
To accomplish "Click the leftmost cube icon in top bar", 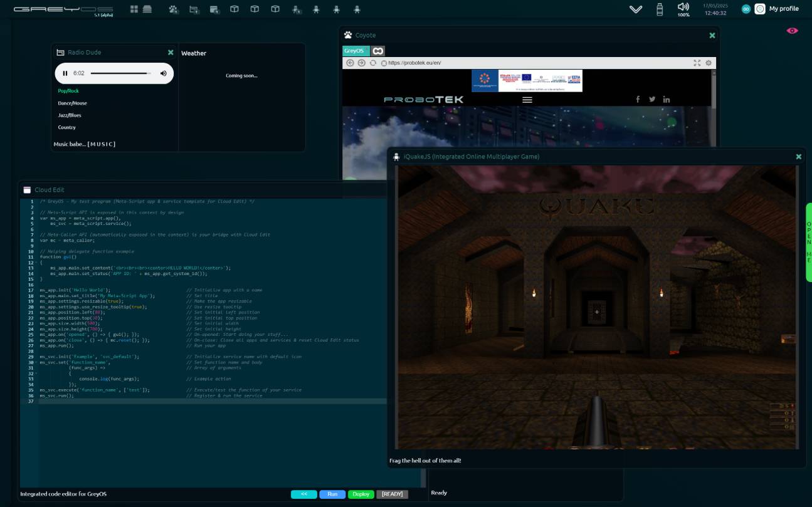I will click(235, 9).
